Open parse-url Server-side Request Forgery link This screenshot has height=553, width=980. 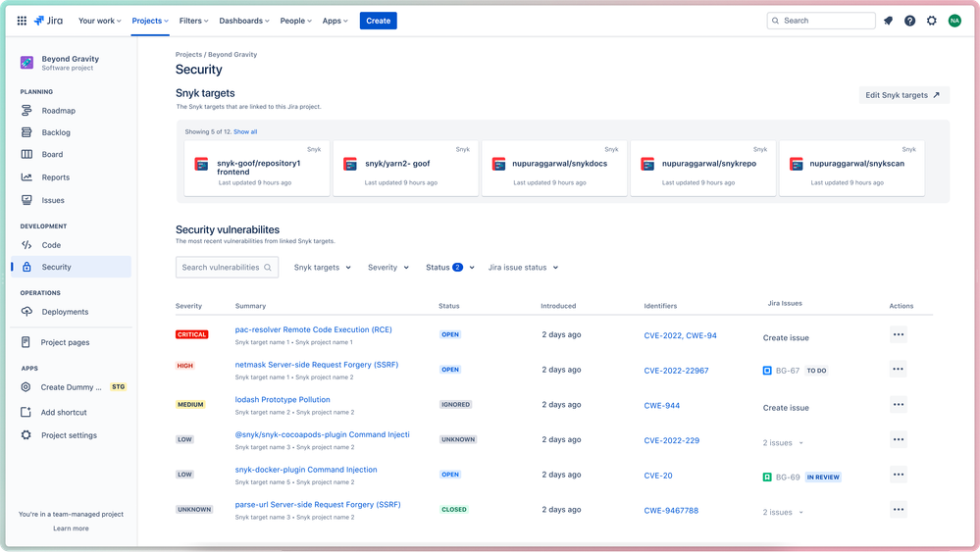click(318, 505)
